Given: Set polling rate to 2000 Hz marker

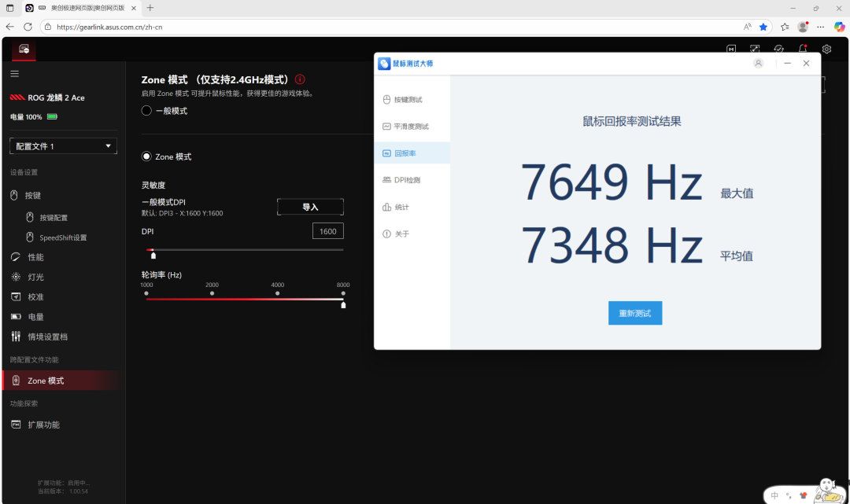Looking at the screenshot, I should point(212,293).
